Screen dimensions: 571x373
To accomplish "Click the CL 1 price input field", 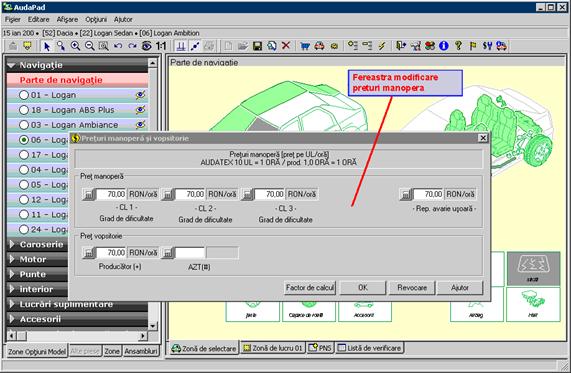I will coord(111,194).
